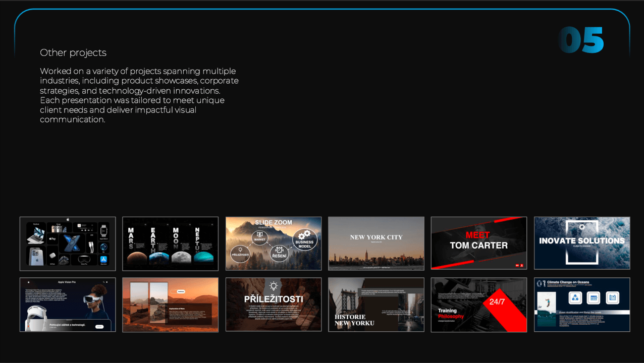Click the Apple logo atop the product showcase slide
Screen dimensions: 644x363
tap(68, 219)
